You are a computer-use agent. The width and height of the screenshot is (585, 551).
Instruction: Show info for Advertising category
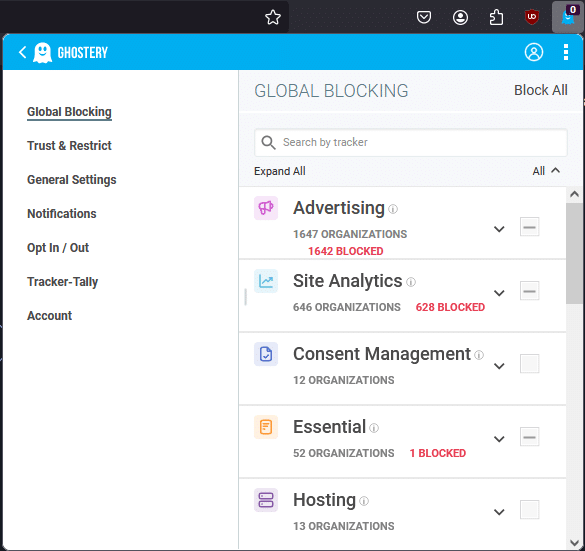tap(393, 209)
